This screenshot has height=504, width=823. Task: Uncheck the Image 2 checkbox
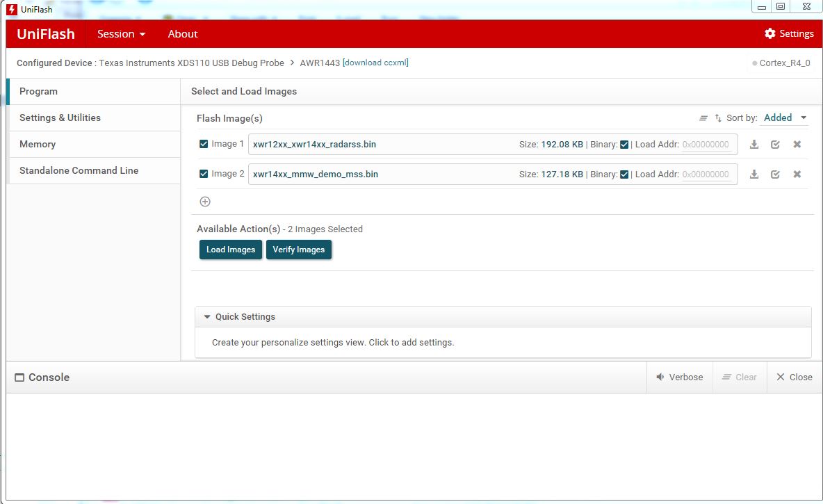[x=204, y=174]
